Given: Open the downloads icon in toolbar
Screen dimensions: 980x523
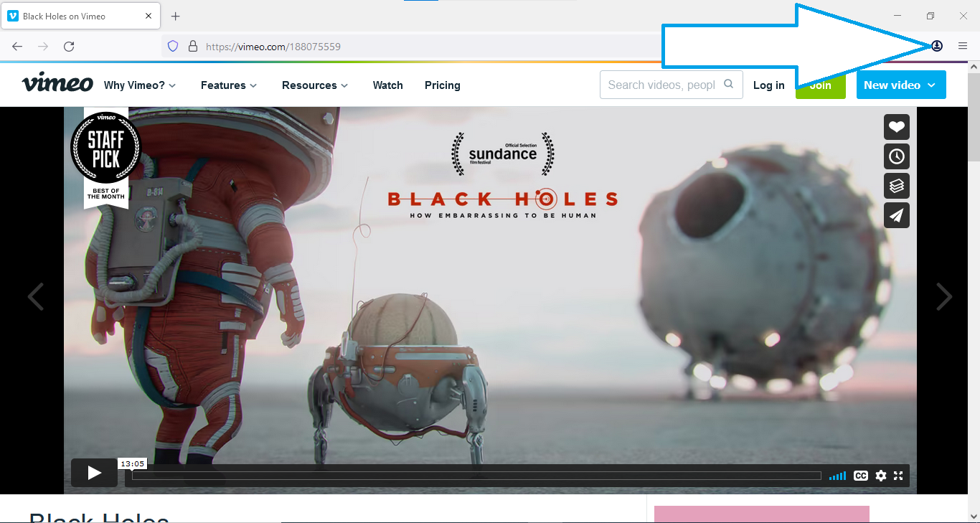Looking at the screenshot, I should (937, 46).
